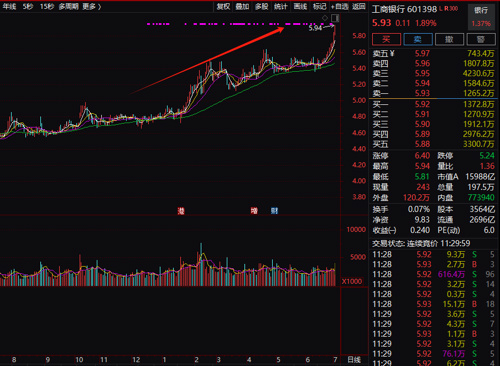The height and width of the screenshot is (366, 500).
Task: Click the 银行 sector tag box
Action: [x=481, y=17]
